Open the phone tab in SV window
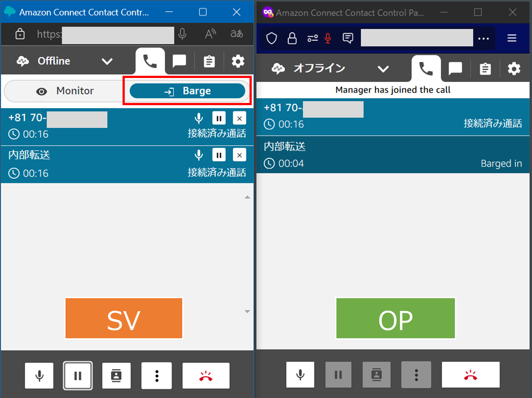 coord(150,62)
